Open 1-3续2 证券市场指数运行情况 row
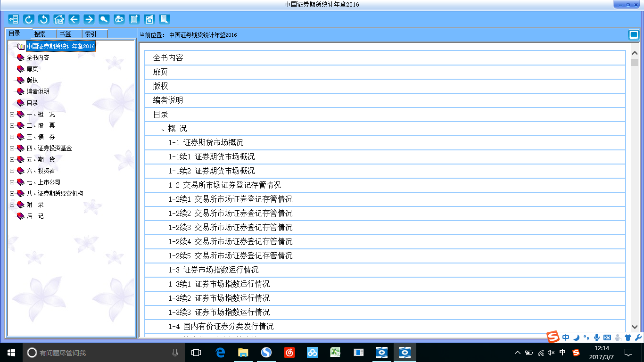The width and height of the screenshot is (644, 362). [385, 298]
